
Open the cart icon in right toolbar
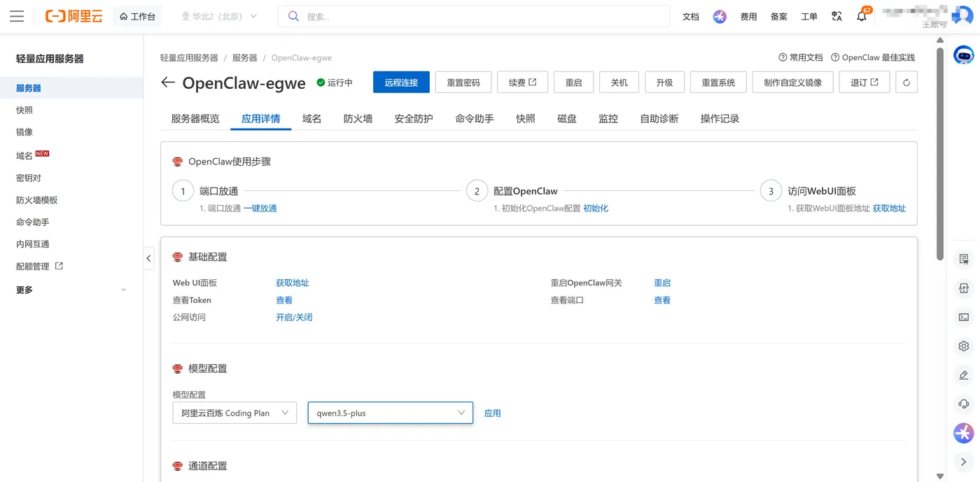[x=964, y=259]
